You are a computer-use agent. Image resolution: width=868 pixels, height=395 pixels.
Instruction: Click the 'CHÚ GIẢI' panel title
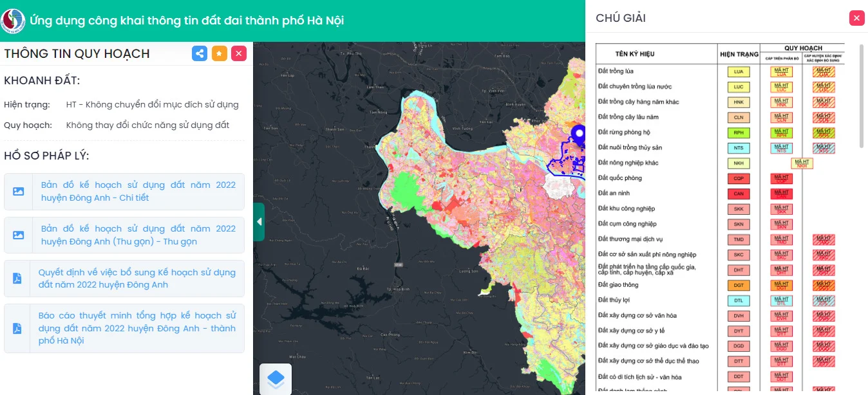pos(621,18)
